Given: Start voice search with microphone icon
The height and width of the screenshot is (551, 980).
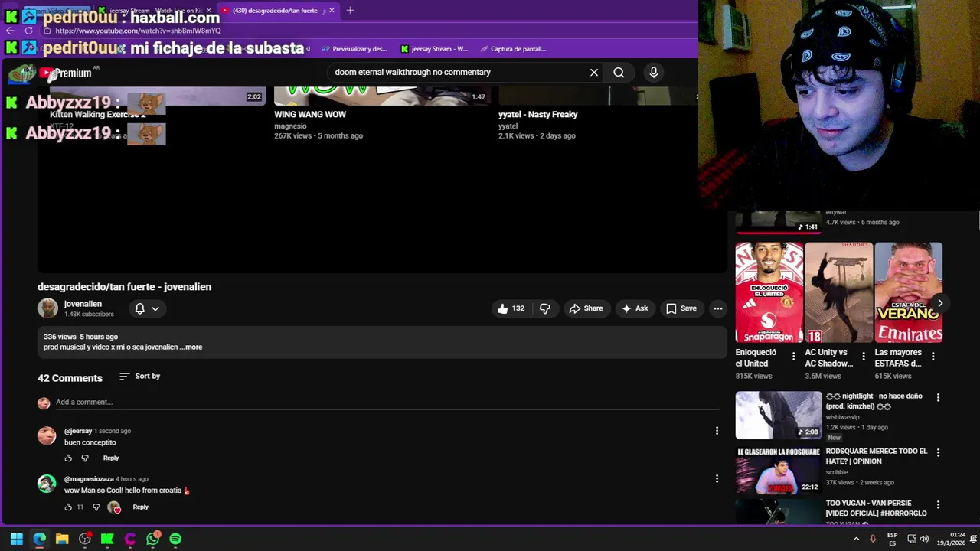Looking at the screenshot, I should pos(653,72).
